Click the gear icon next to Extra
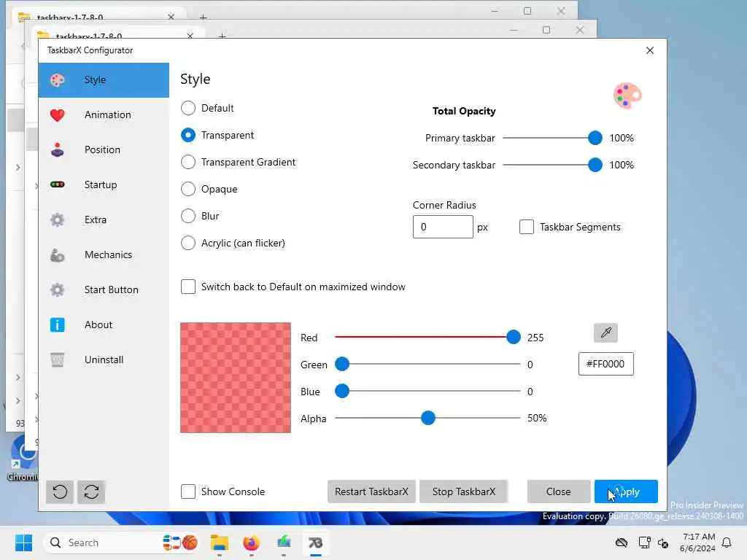The width and height of the screenshot is (747, 560). pyautogui.click(x=57, y=220)
